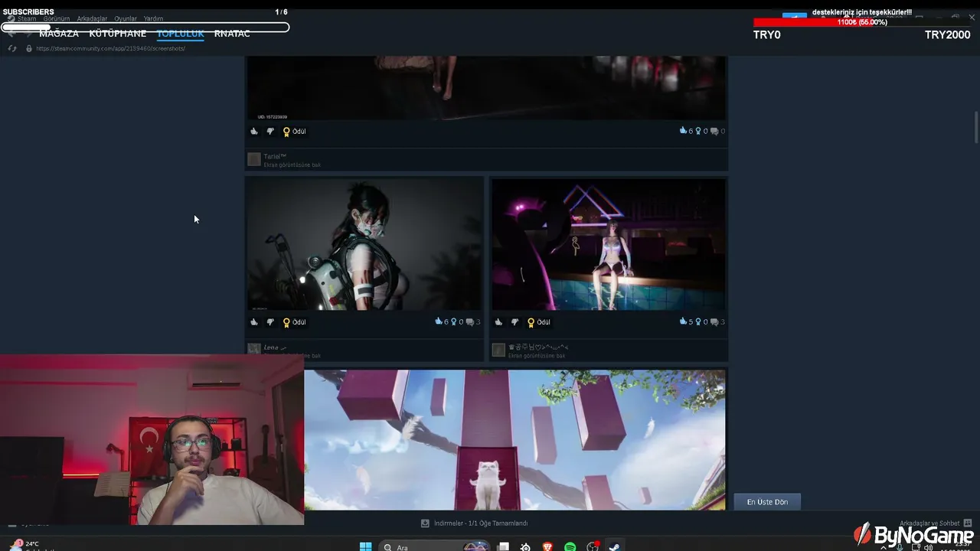Give an Ödül award to the poolside screenshot
Screen dimensions: 980x551
[x=538, y=322]
